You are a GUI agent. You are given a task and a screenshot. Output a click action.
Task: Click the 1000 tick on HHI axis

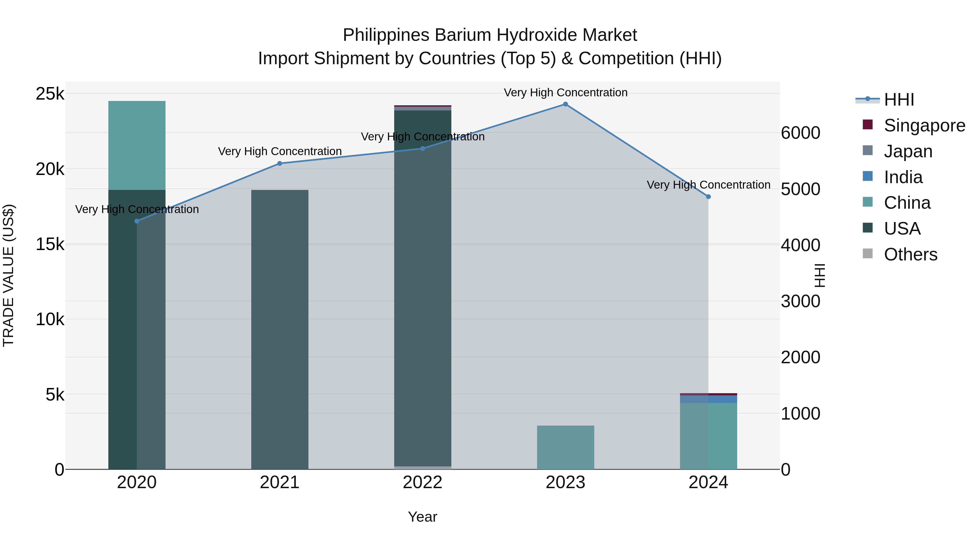pyautogui.click(x=800, y=413)
